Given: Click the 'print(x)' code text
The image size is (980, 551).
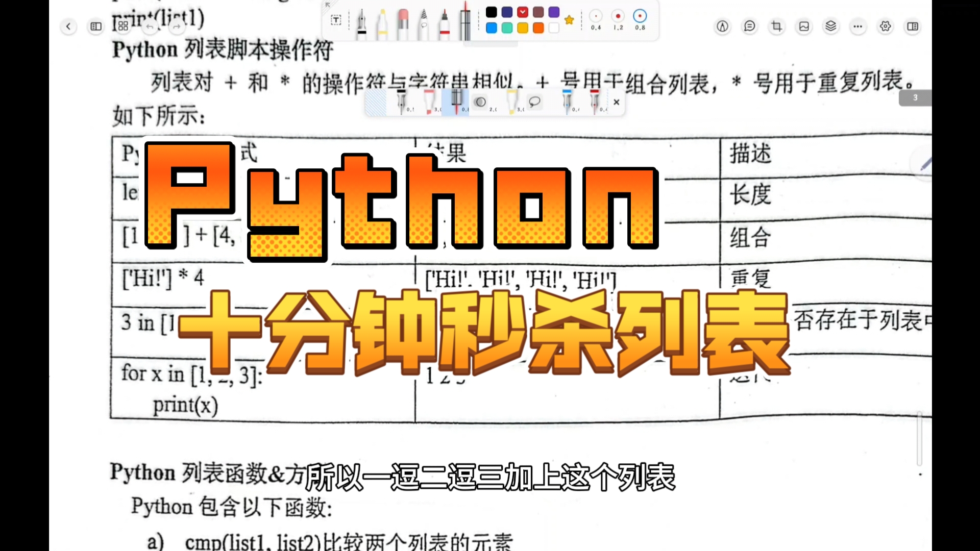Looking at the screenshot, I should (x=185, y=406).
